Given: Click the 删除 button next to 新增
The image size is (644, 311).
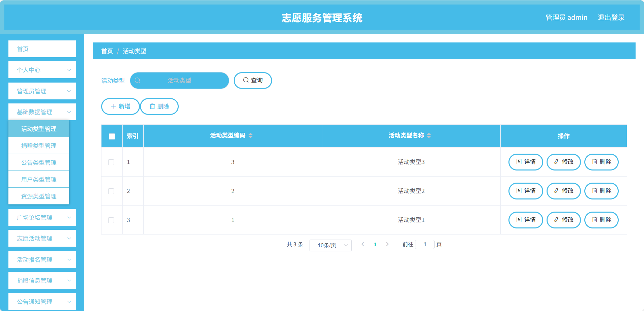Looking at the screenshot, I should pos(159,106).
